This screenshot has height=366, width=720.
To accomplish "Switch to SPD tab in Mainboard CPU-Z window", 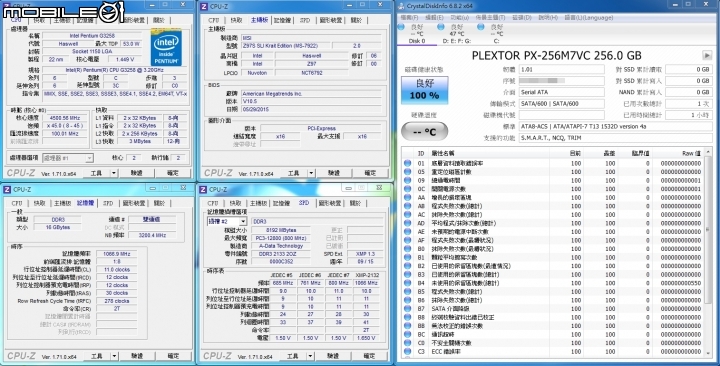I will pos(305,20).
